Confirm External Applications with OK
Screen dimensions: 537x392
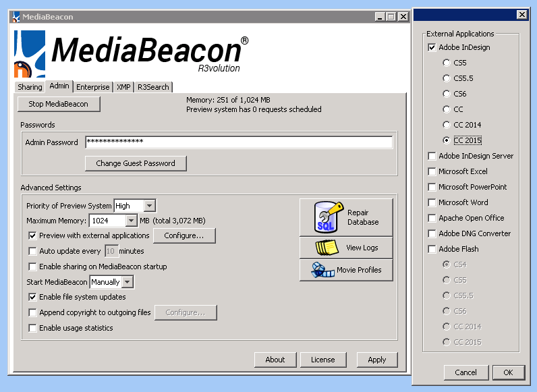point(508,372)
